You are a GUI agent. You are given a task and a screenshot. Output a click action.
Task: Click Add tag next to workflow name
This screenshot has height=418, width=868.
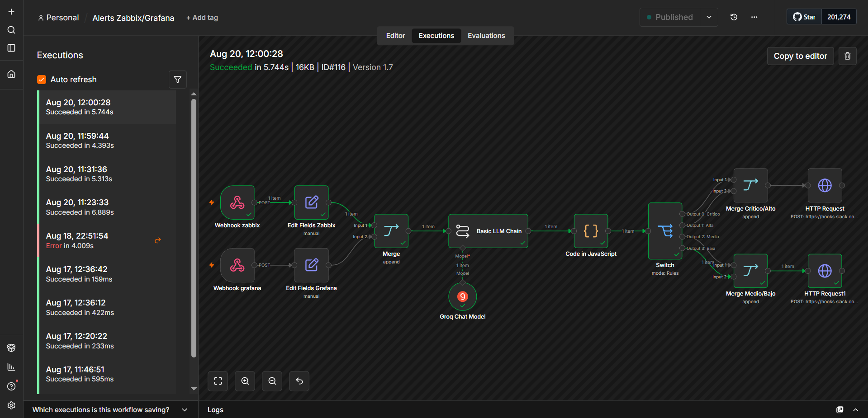(x=202, y=18)
